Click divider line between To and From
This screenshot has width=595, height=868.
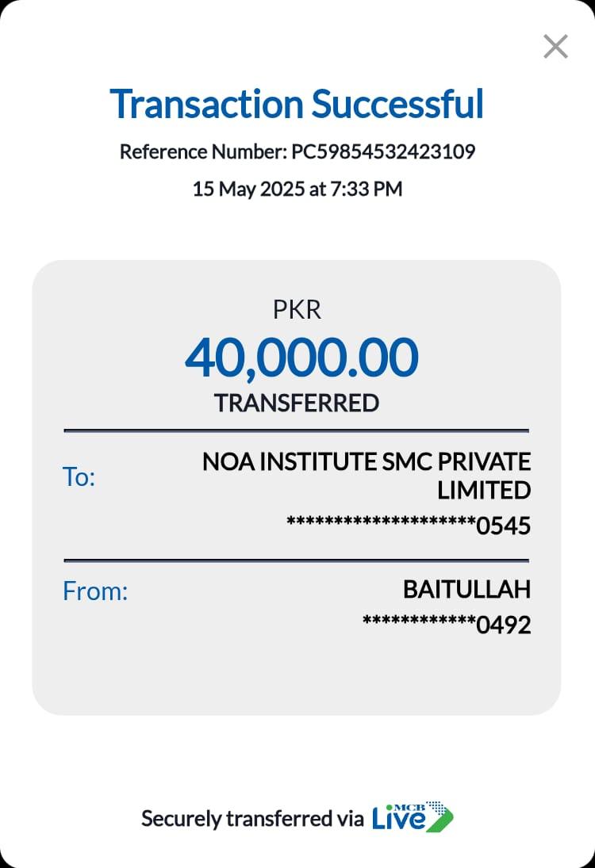pyautogui.click(x=296, y=560)
